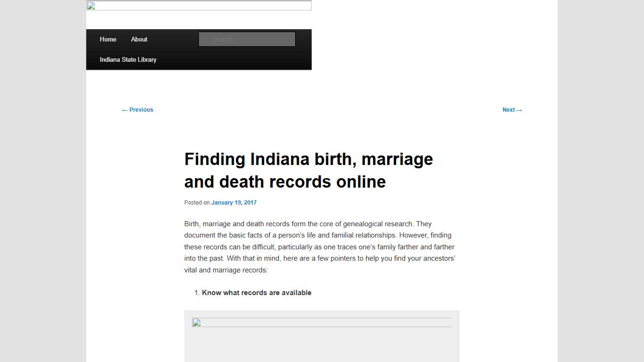Click the post title heading link
The image size is (644, 362).
coord(308,170)
